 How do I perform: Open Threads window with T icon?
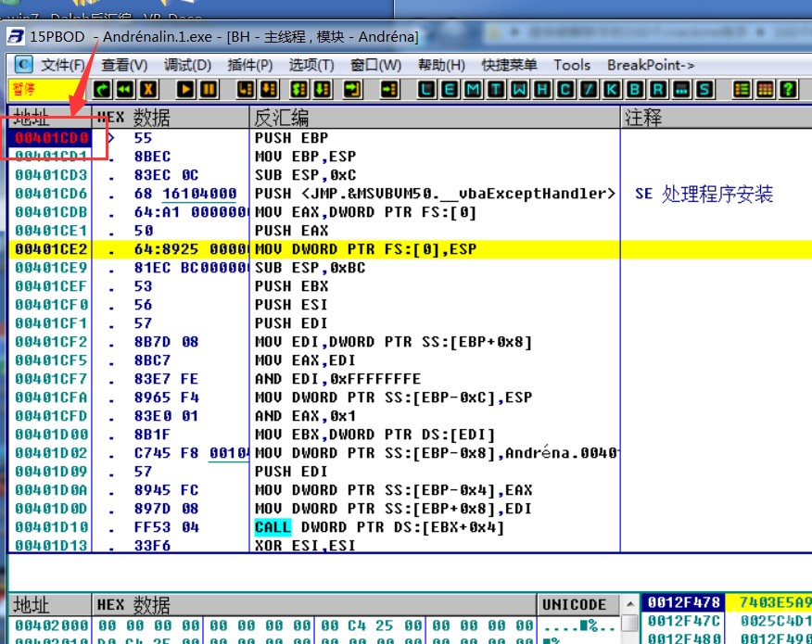[496, 90]
